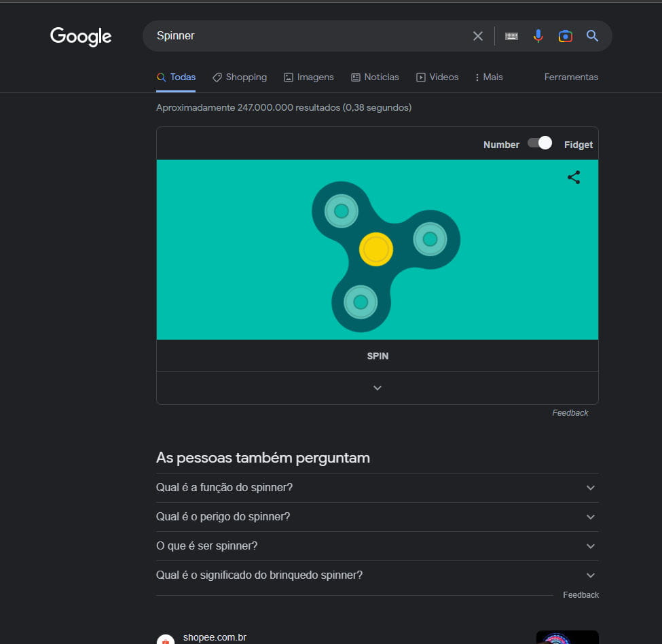Open the on-screen keyboard icon
The height and width of the screenshot is (644, 662).
(511, 36)
